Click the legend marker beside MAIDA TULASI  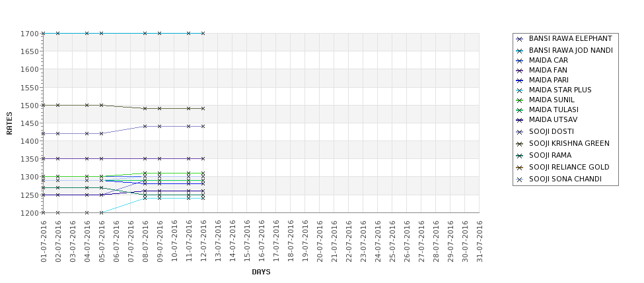(x=520, y=110)
